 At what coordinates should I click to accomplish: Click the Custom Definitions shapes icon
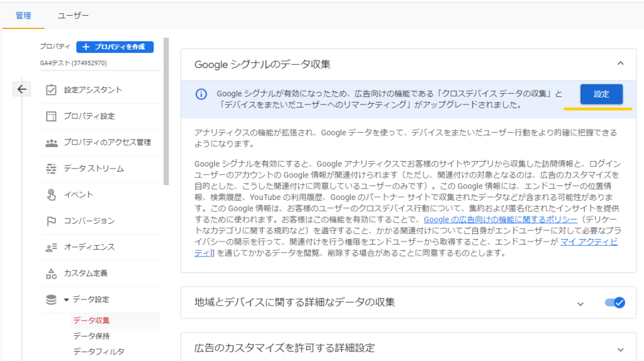pyautogui.click(x=51, y=274)
